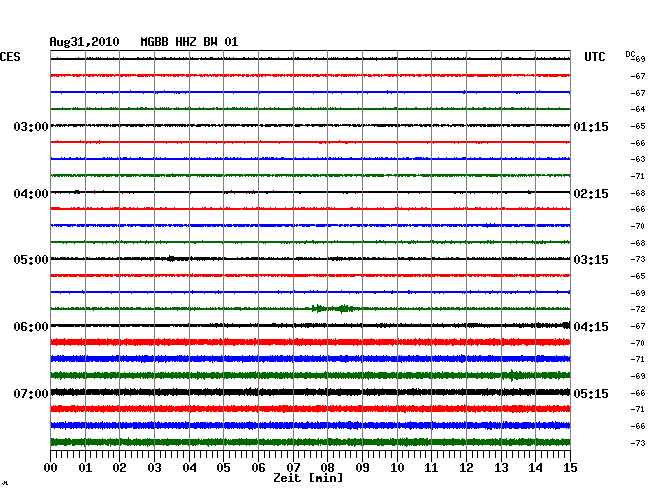Screen dimensions: 650x494
Task: Select the station title MGBB HHZ BW 01
Action: pyautogui.click(x=189, y=42)
